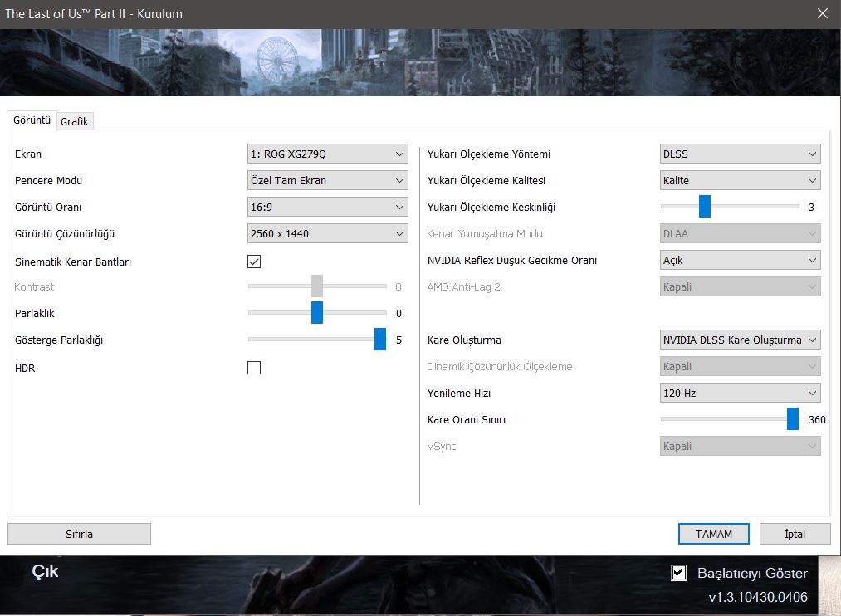This screenshot has height=616, width=841.
Task: Open the Yukarı Ölçekleme Yöntemi dropdown
Action: click(x=741, y=154)
